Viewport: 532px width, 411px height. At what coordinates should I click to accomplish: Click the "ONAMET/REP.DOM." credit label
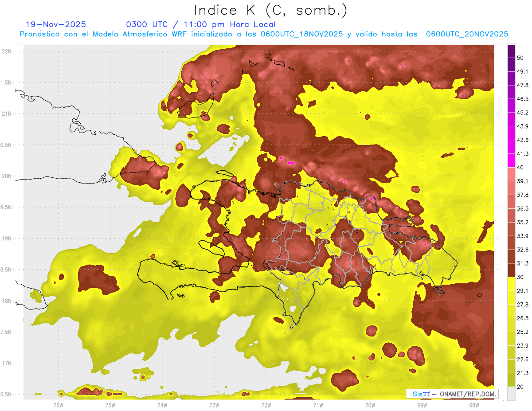[468, 394]
